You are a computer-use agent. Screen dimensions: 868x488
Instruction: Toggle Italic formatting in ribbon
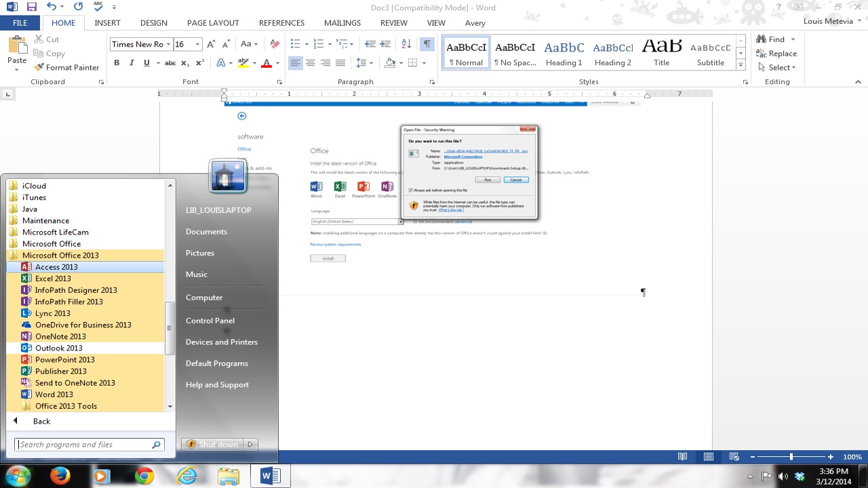point(132,63)
